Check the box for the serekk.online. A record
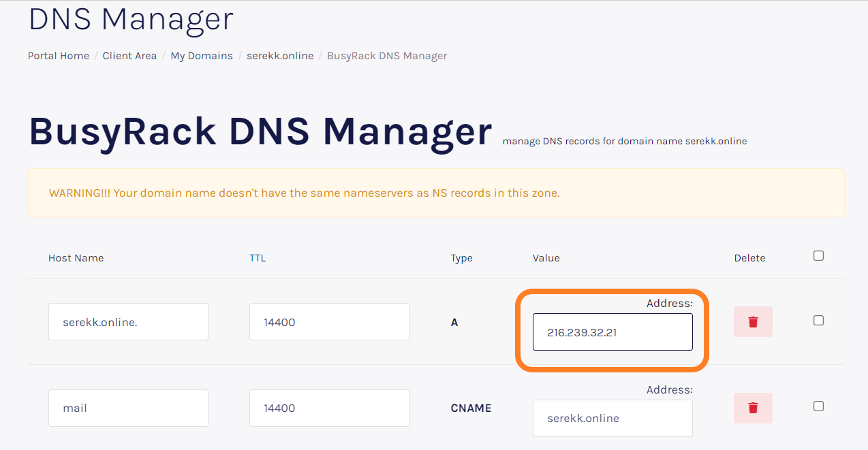Viewport: 868px width, 450px height. 819,320
